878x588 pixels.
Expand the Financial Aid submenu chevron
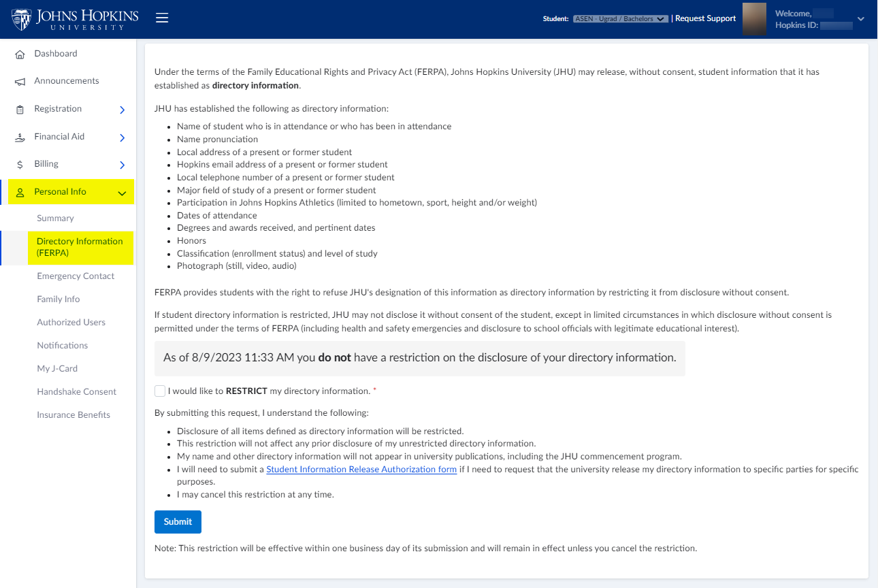pyautogui.click(x=123, y=137)
